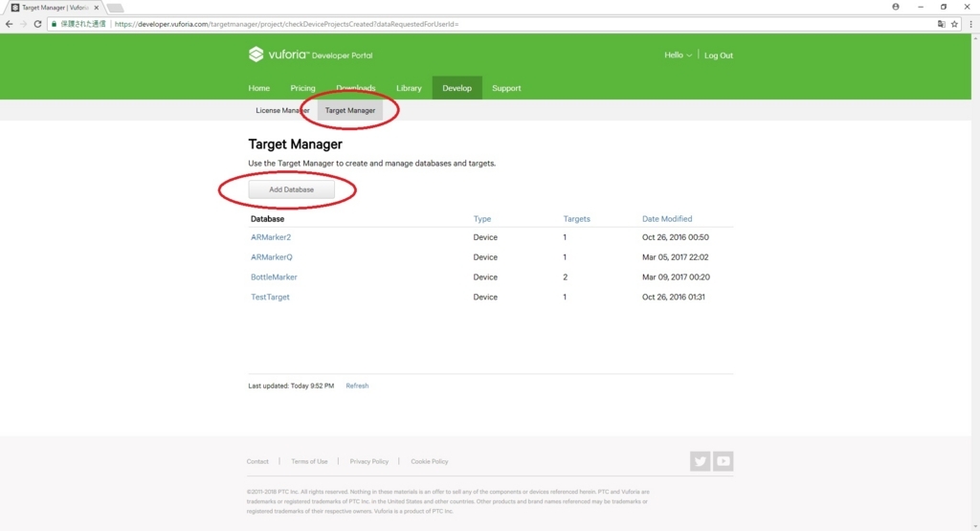This screenshot has height=531, width=980.
Task: Open the Downloads menu item
Action: 356,88
